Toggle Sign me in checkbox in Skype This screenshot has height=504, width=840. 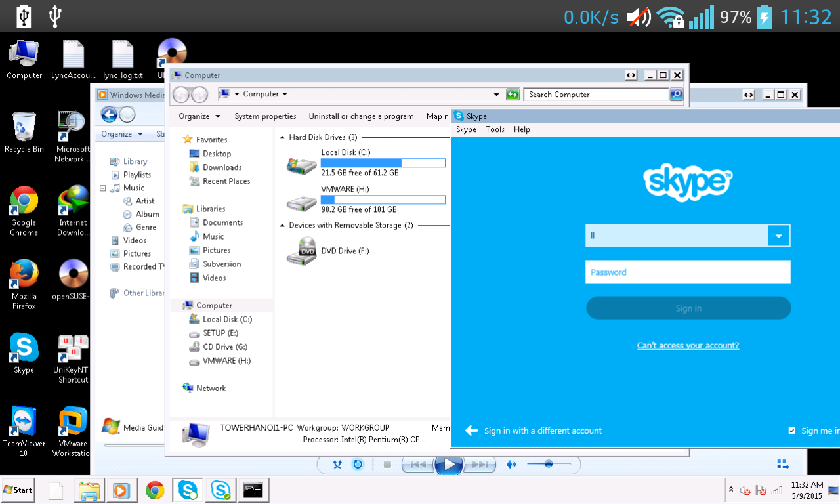(792, 430)
